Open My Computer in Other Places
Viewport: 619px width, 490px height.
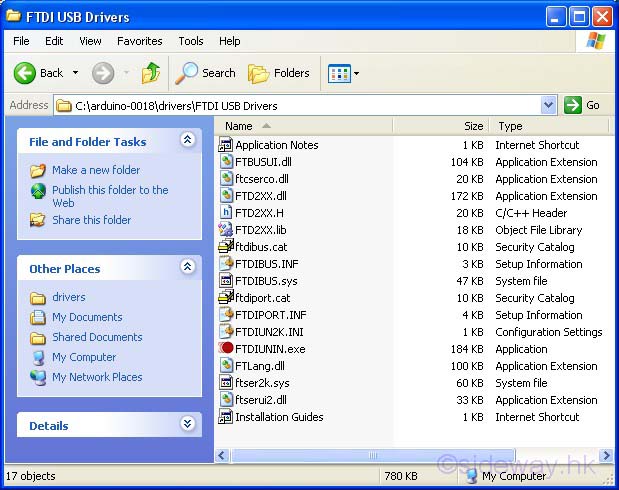[84, 357]
